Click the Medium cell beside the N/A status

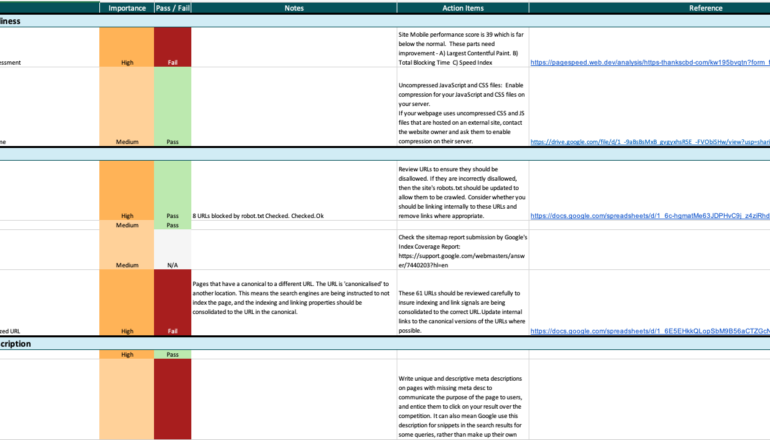coord(127,250)
